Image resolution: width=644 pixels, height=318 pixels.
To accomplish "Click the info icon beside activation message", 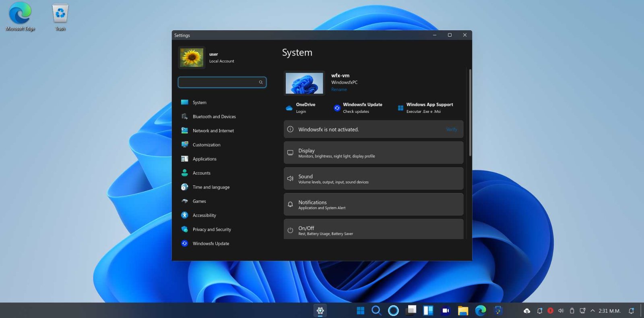I will (x=290, y=129).
